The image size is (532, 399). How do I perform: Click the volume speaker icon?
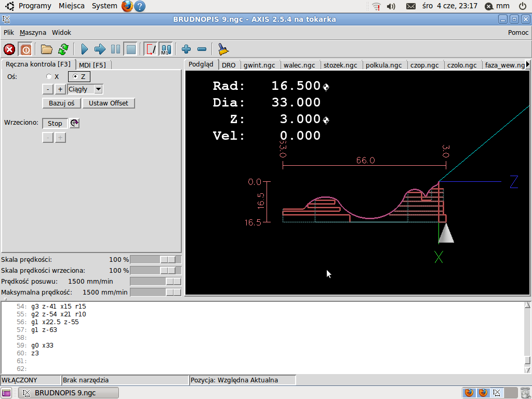point(391,6)
